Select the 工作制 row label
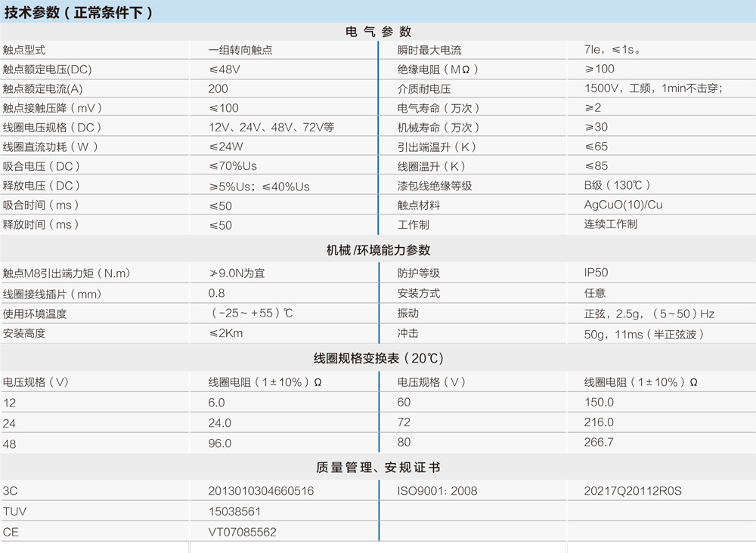The image size is (756, 553). (404, 224)
